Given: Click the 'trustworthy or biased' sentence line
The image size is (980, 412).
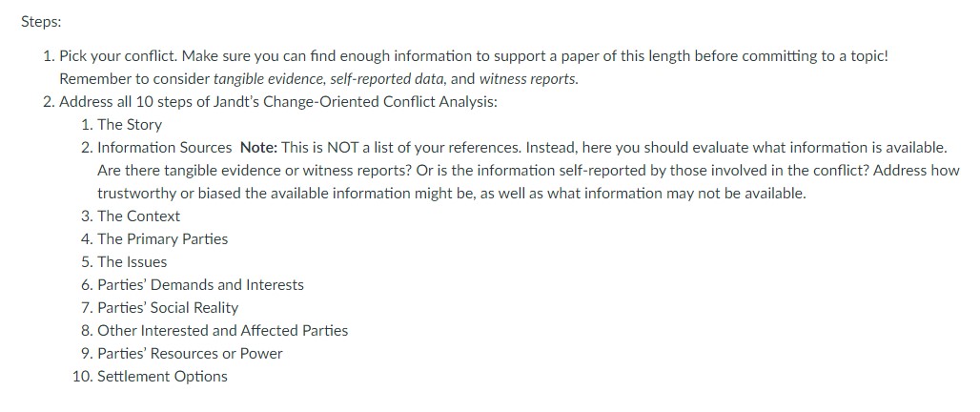Looking at the screenshot, I should tap(452, 194).
